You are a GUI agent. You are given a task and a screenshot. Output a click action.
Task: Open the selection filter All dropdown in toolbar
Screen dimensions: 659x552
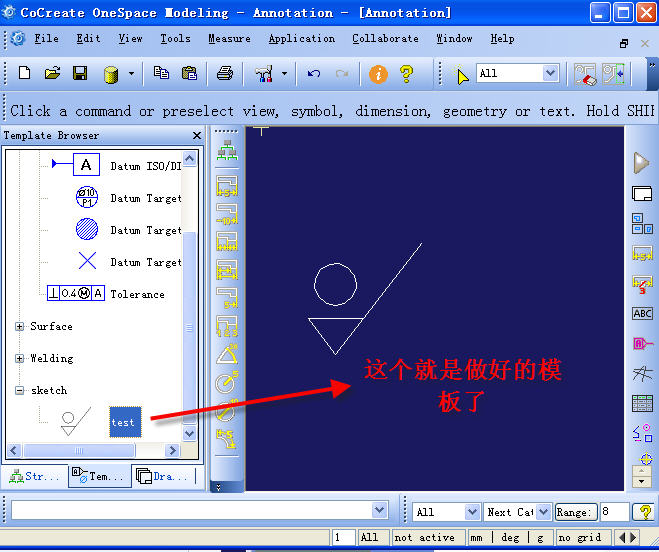[550, 73]
